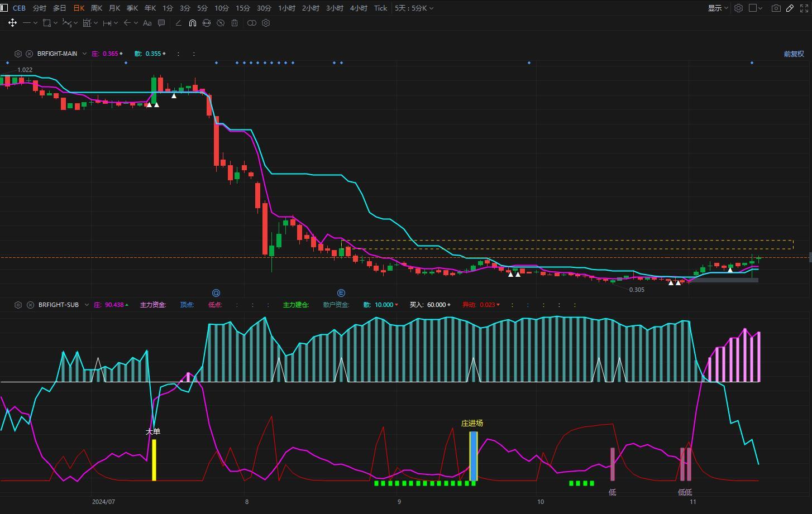Select the crosshair move cursor tool
This screenshot has width=812, height=514.
[x=12, y=23]
